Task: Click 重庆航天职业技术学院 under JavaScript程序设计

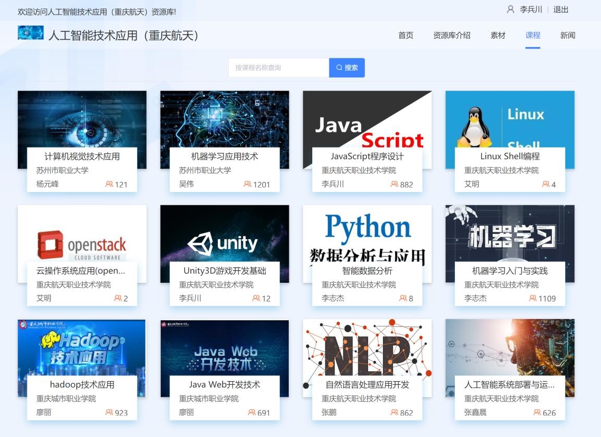Action: click(x=359, y=170)
